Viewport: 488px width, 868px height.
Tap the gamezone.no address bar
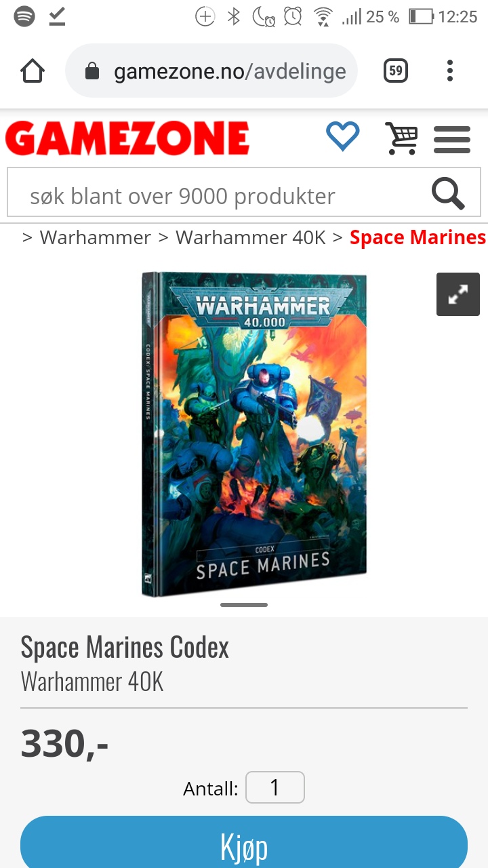tap(211, 71)
